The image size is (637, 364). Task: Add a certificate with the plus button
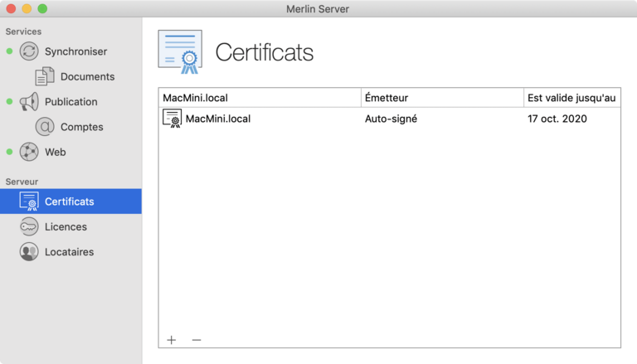click(172, 340)
